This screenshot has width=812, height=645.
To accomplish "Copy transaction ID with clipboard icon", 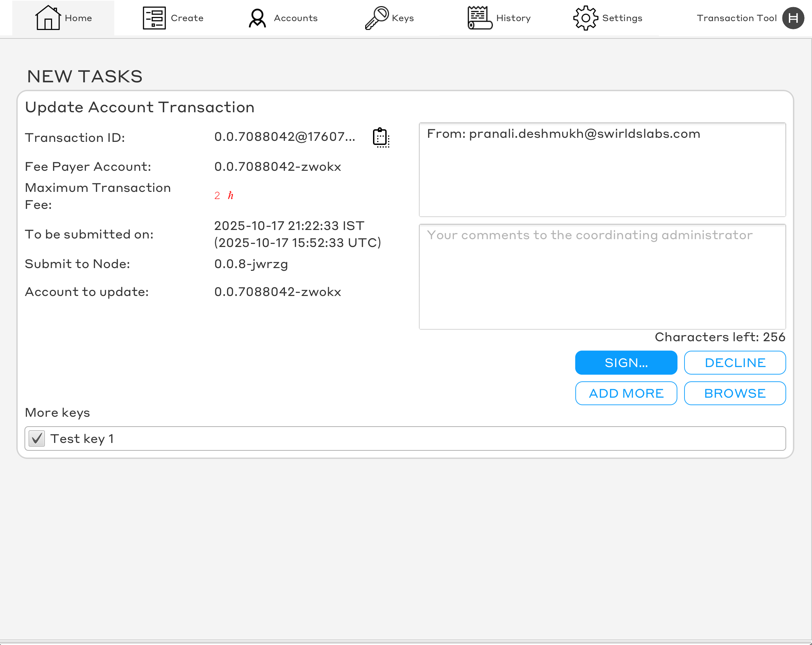I will pyautogui.click(x=381, y=137).
